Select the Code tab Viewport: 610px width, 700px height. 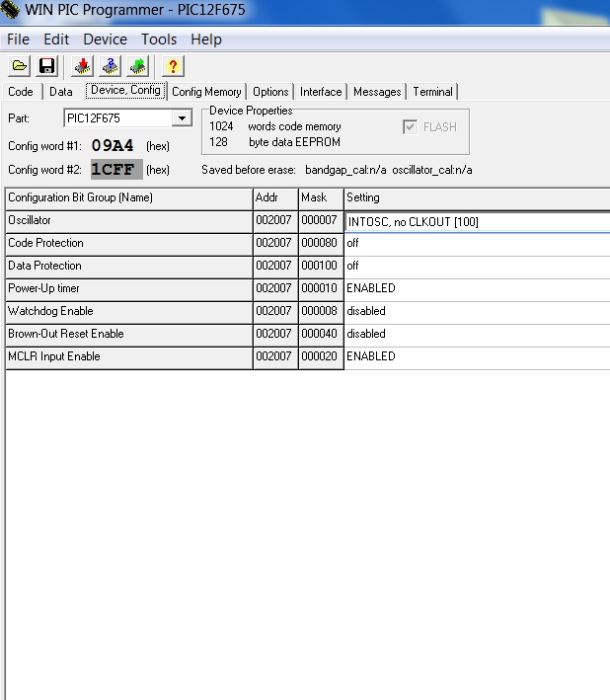(x=21, y=92)
